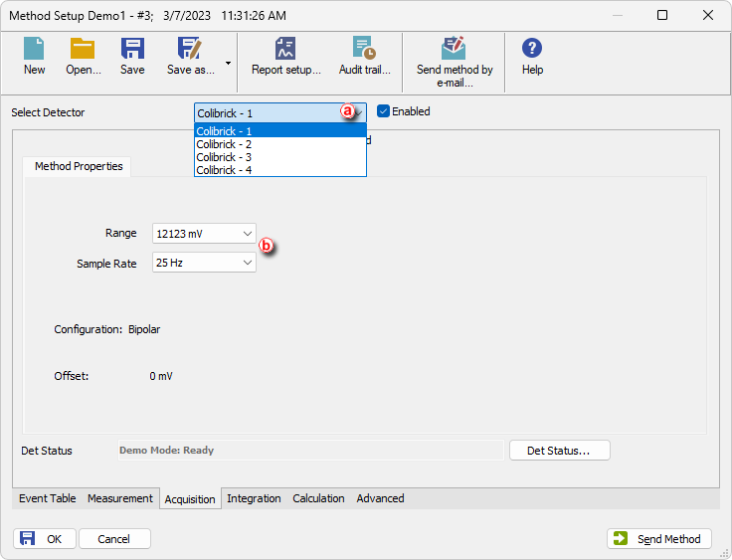Choose Colibrick - 4 from detector list
The width and height of the screenshot is (732, 560).
pos(280,170)
